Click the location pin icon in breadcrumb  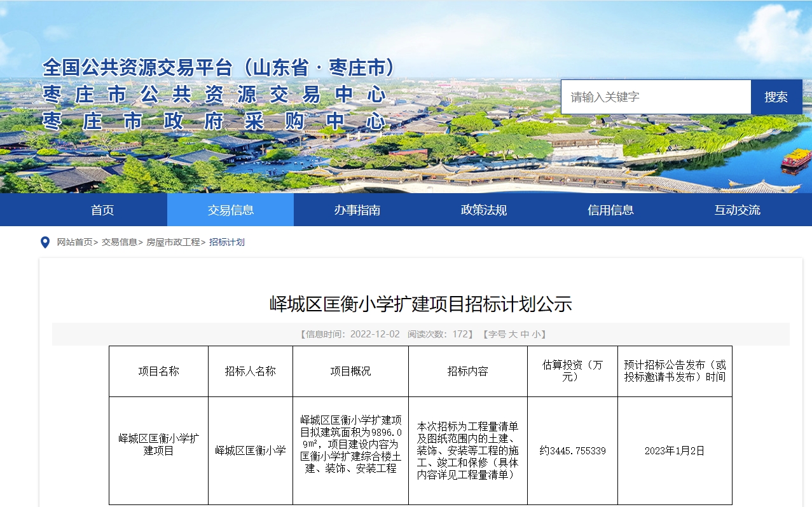point(45,242)
